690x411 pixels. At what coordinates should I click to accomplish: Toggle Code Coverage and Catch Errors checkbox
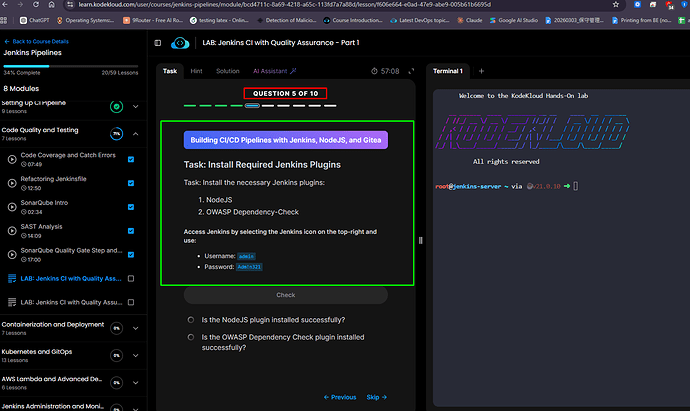point(131,159)
